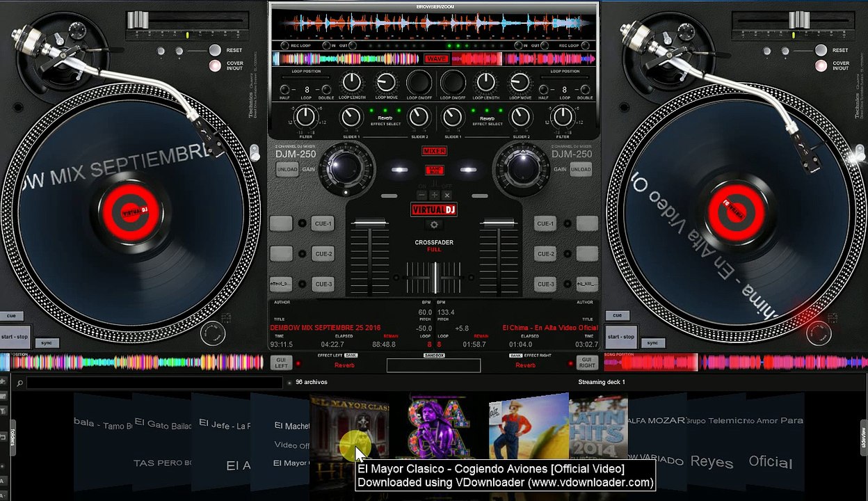This screenshot has height=501, width=868.
Task: Click the left channel volume fader
Action: (369, 223)
